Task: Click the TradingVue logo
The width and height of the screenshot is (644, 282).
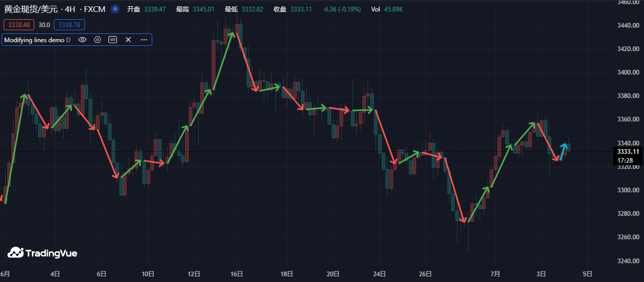Action: click(x=42, y=253)
